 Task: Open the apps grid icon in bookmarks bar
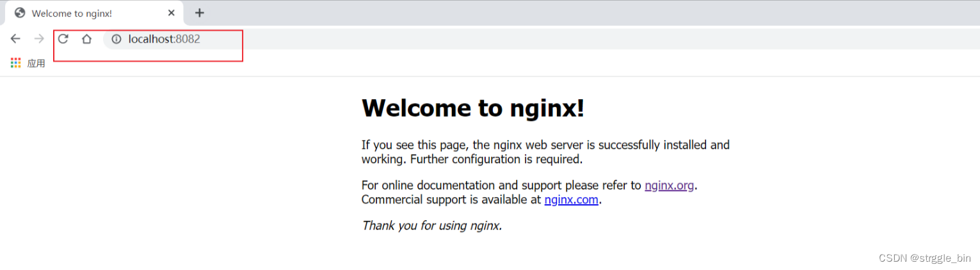(16, 63)
